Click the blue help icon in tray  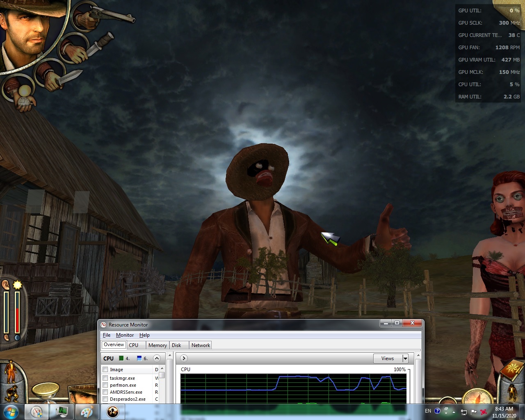tap(437, 411)
